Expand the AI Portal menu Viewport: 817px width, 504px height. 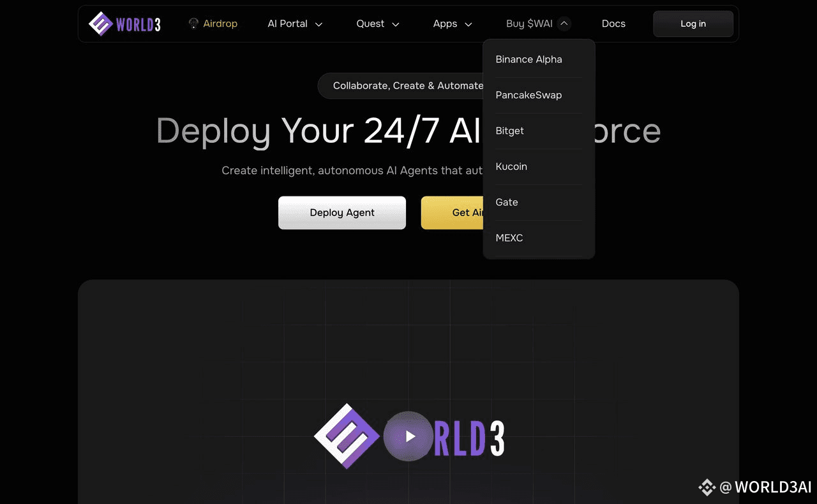(x=295, y=24)
